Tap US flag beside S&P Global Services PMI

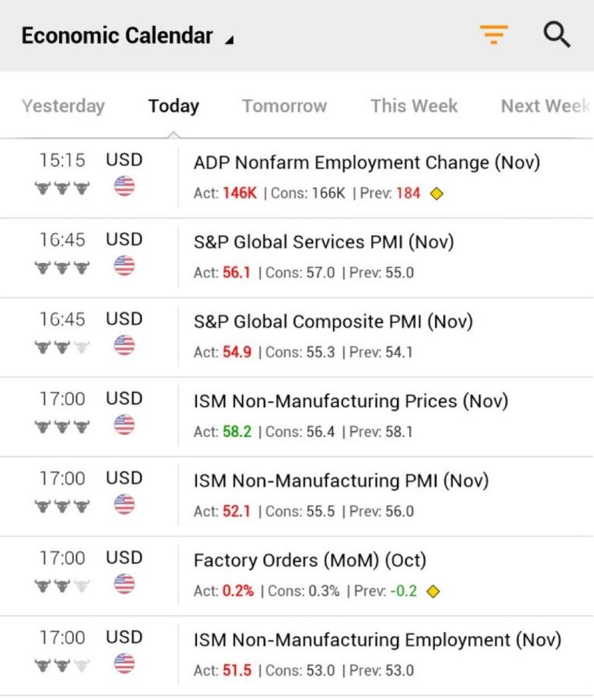[124, 266]
